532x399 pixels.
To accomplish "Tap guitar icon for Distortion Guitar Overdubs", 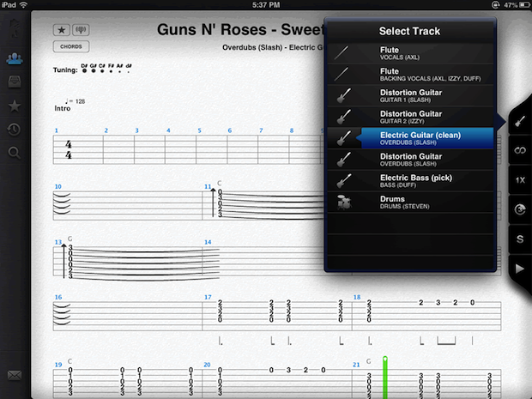I will 344,160.
